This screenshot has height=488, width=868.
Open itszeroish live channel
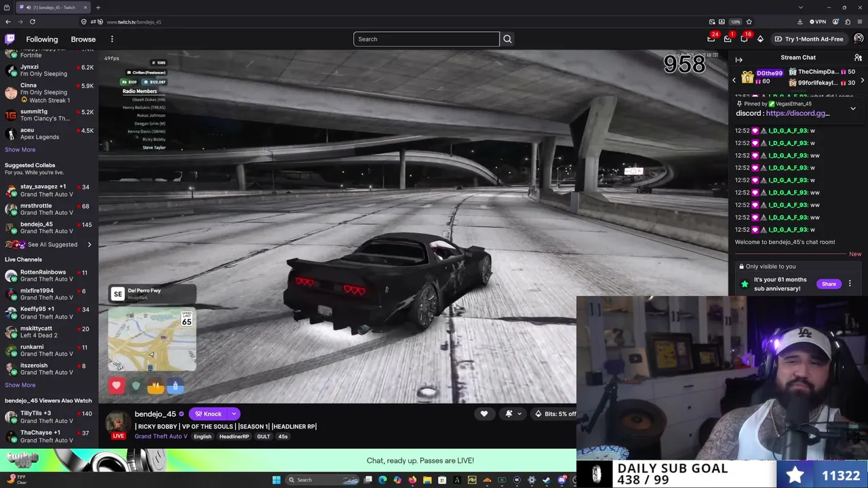tap(49, 369)
